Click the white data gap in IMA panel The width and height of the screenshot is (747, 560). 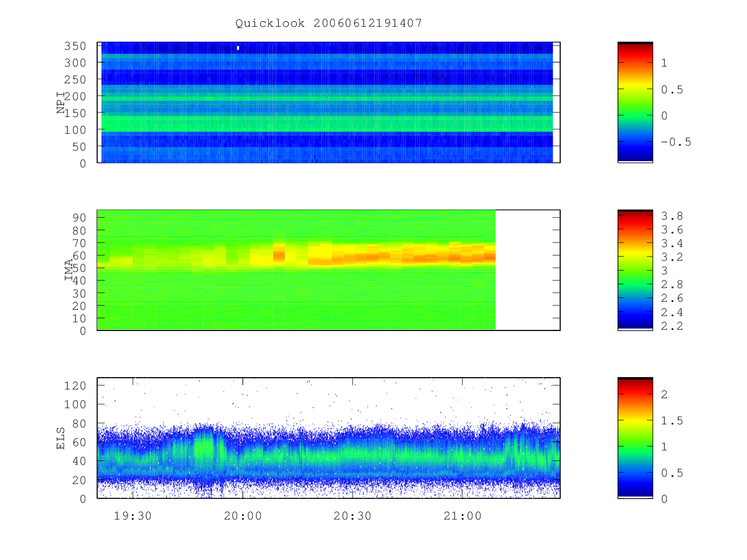[527, 270]
